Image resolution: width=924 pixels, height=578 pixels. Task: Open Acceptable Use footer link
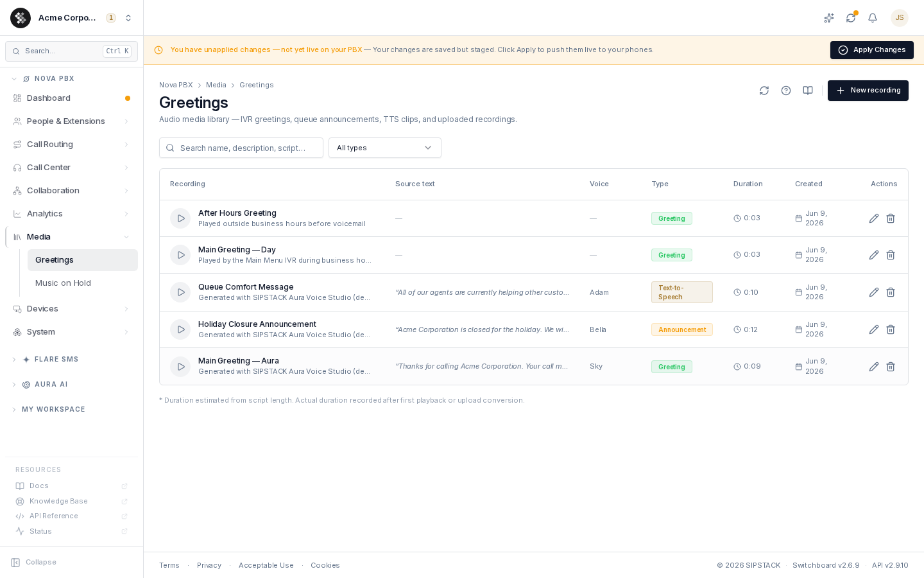click(266, 566)
